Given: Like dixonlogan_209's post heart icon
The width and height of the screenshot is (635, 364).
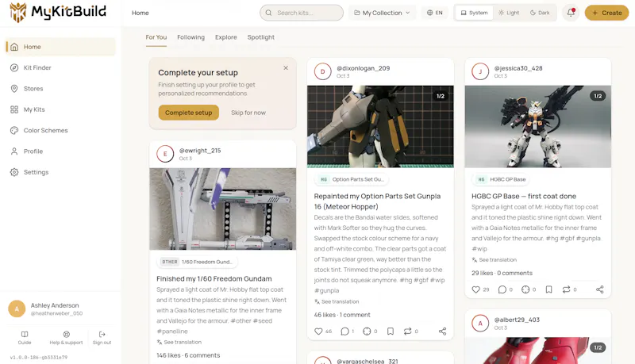Looking at the screenshot, I should click(319, 331).
